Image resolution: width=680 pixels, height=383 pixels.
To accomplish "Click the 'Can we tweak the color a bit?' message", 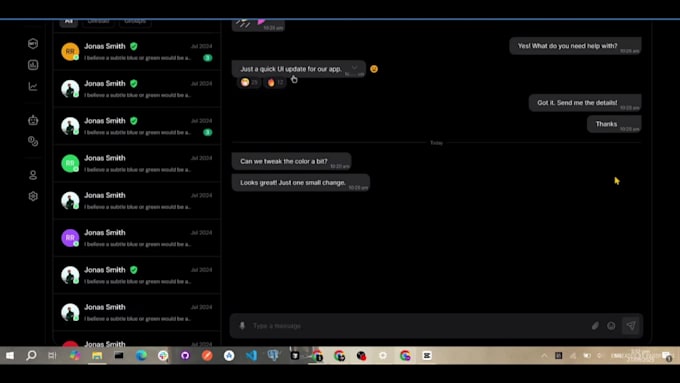I will pyautogui.click(x=291, y=161).
